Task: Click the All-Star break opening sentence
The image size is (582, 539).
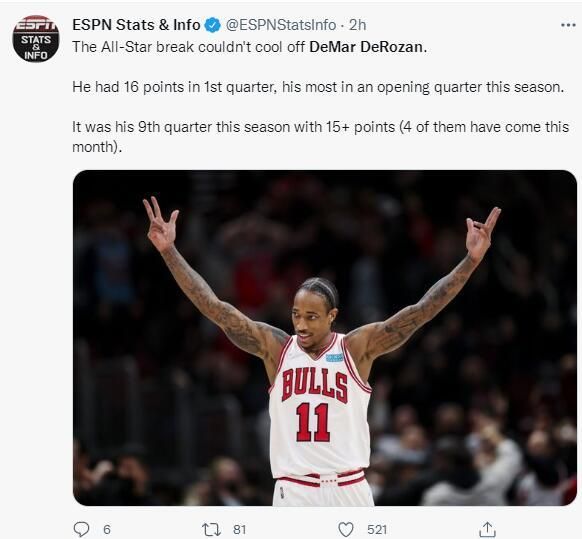Action: pyautogui.click(x=249, y=47)
